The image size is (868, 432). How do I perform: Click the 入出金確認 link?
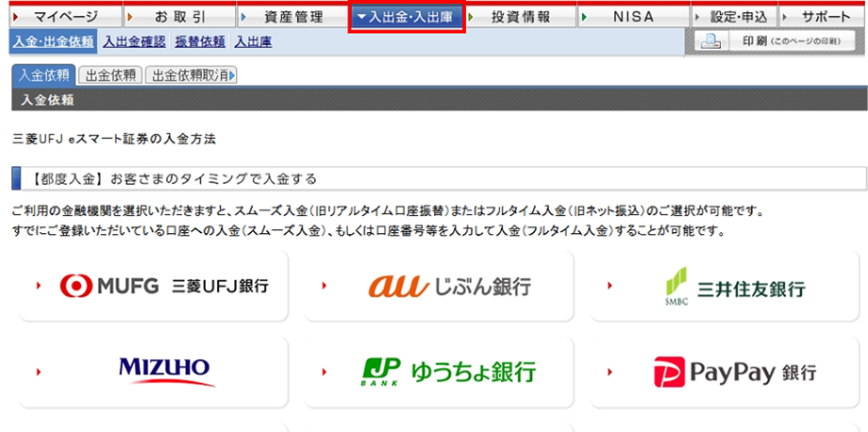pos(133,42)
